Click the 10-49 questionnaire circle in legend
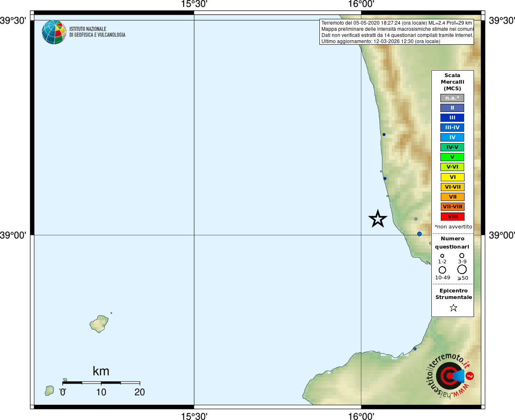This screenshot has height=420, width=515. point(442,270)
